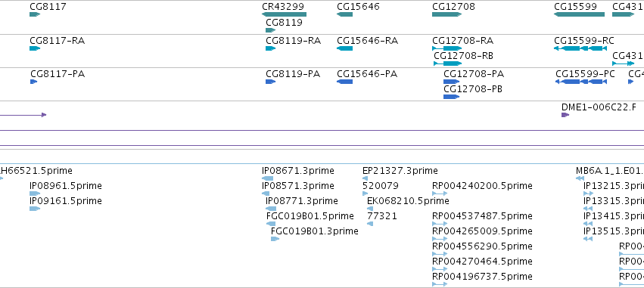The width and height of the screenshot is (644, 288).
Task: Select the FGC019B01.3prime EST glyph
Action: point(275,239)
